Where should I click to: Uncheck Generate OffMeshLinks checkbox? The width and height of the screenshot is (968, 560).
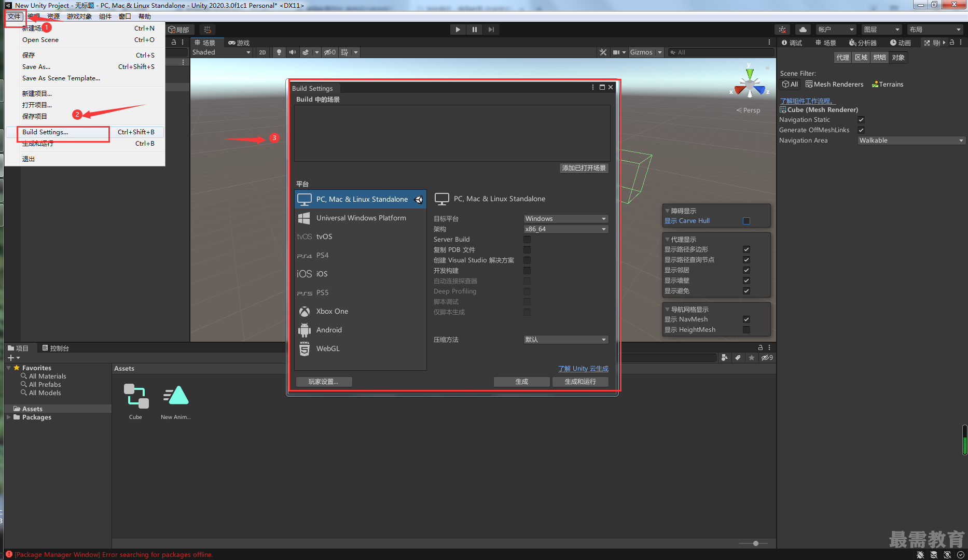point(861,130)
